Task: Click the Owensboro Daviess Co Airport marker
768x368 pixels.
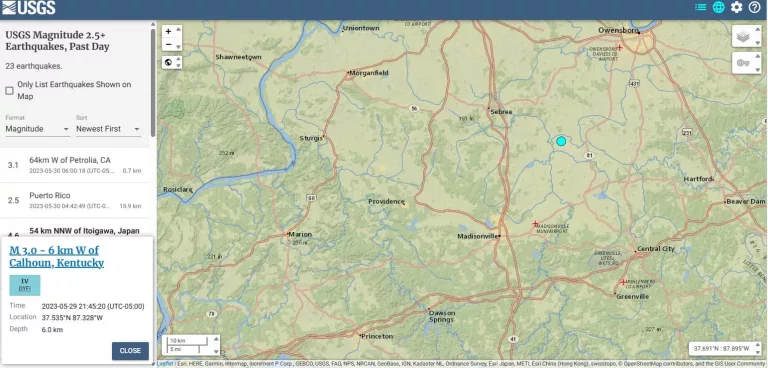Action: point(619,48)
